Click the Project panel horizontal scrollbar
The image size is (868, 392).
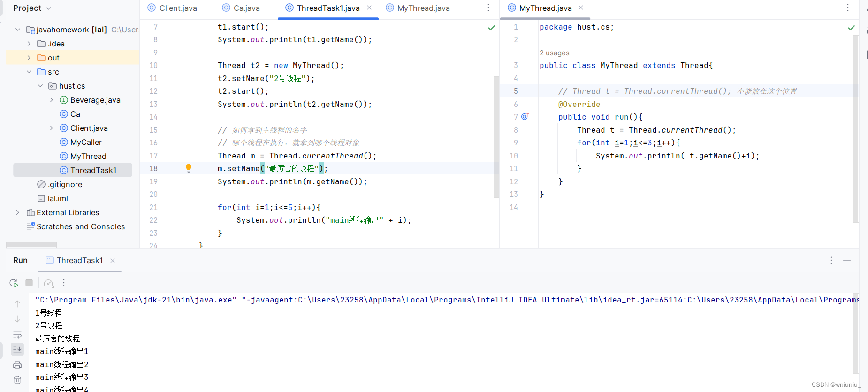point(31,245)
